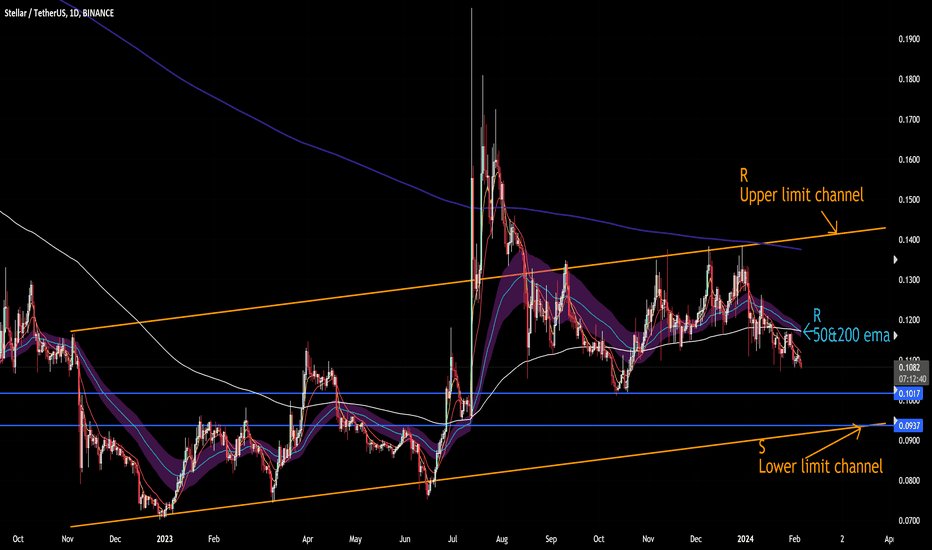
Task: Click the 07:12:40 countdown timer
Action: pyautogui.click(x=911, y=379)
